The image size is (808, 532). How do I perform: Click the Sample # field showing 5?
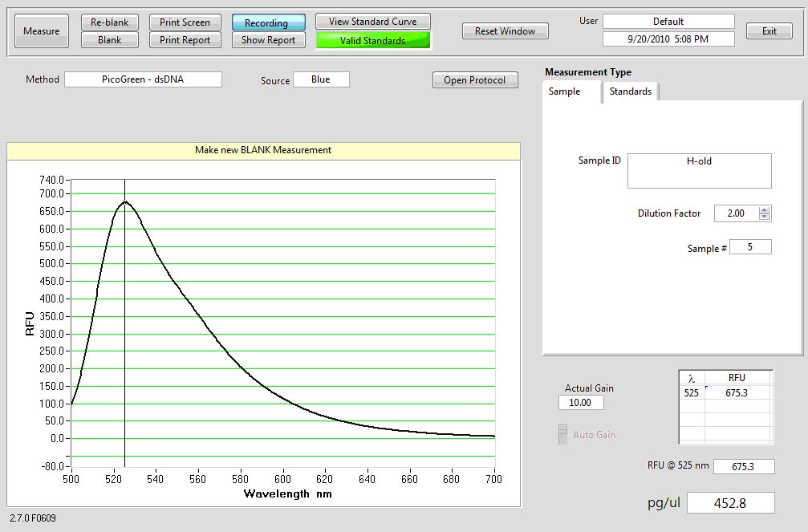pyautogui.click(x=750, y=247)
